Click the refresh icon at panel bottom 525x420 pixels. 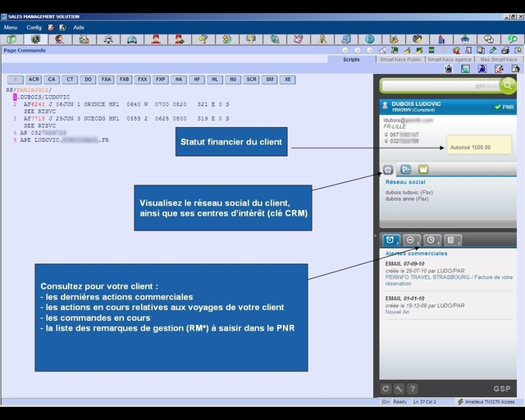tap(386, 389)
